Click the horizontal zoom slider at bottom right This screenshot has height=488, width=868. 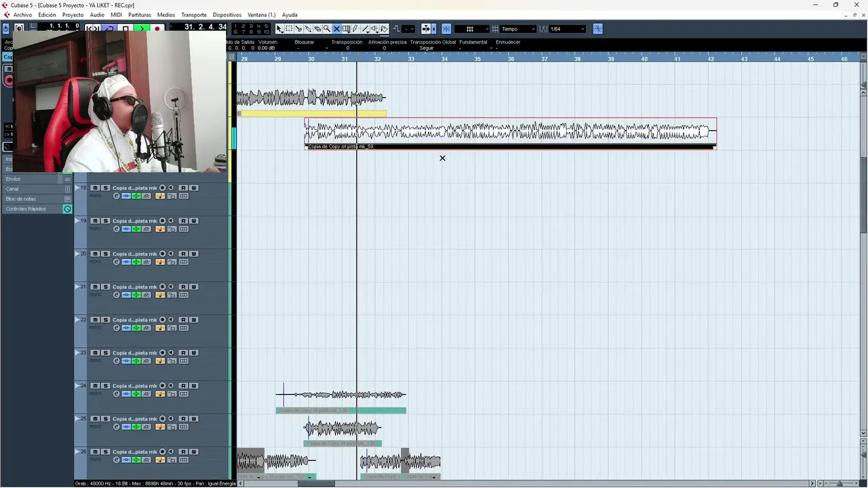840,483
